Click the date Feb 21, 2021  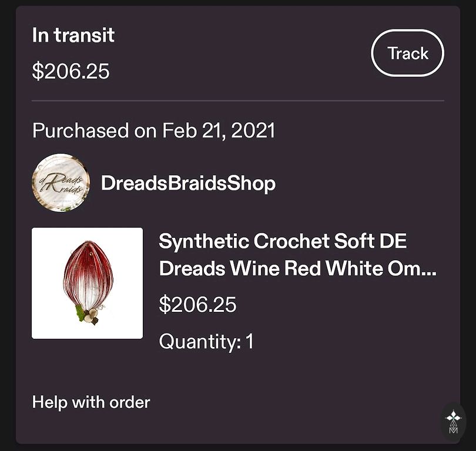(x=219, y=130)
